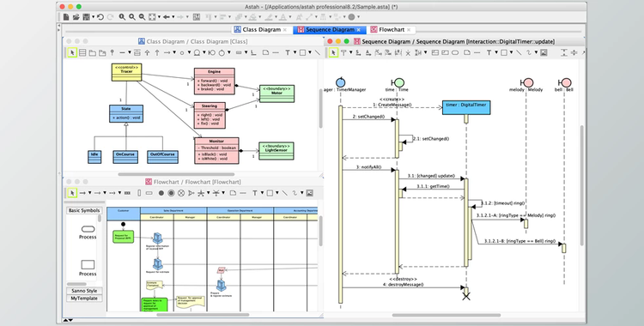
Task: Click the stop/destroy X icon in Sequence toolbar
Action: [408, 53]
